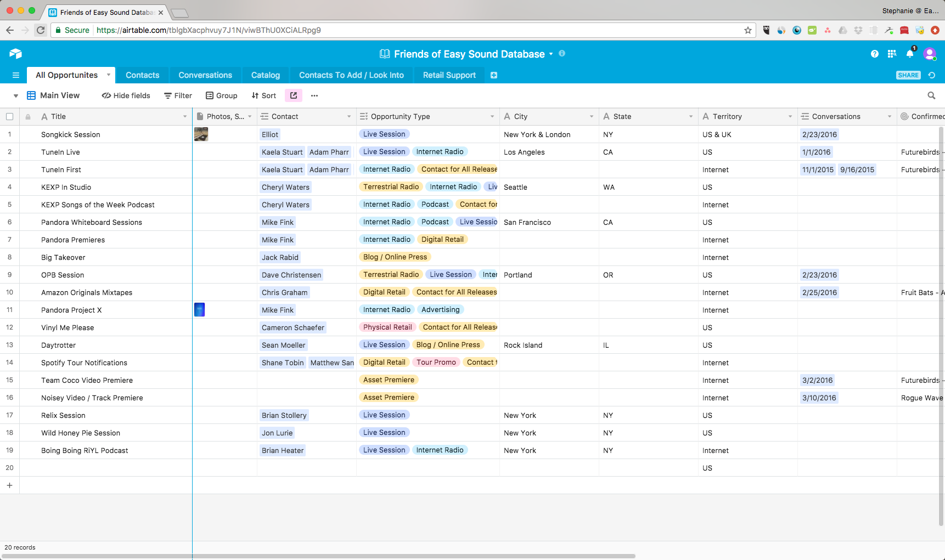945x560 pixels.
Task: Expand the State column dropdown
Action: (691, 116)
